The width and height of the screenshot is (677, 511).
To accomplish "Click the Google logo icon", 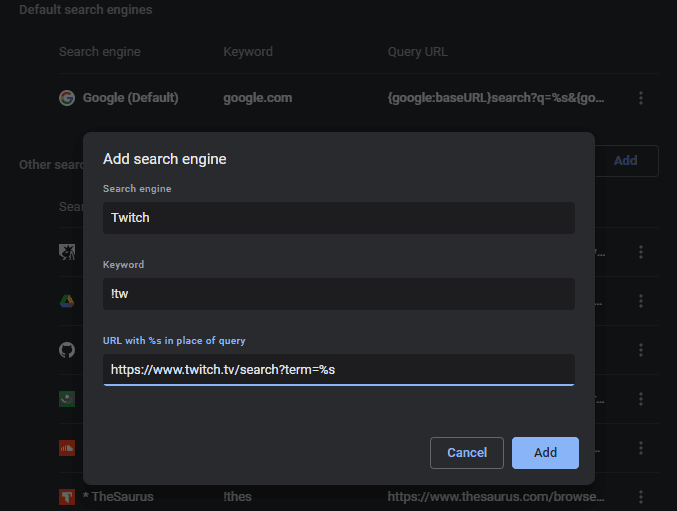I will [x=67, y=98].
